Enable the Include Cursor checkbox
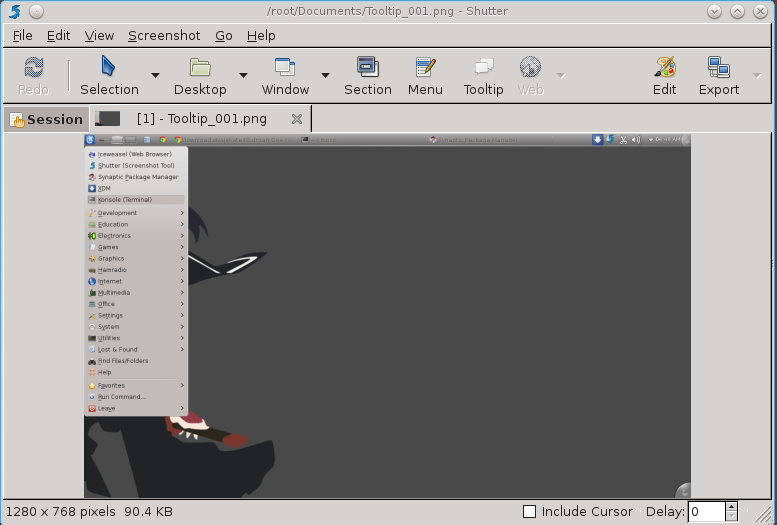Image resolution: width=777 pixels, height=525 pixels. pyautogui.click(x=529, y=511)
